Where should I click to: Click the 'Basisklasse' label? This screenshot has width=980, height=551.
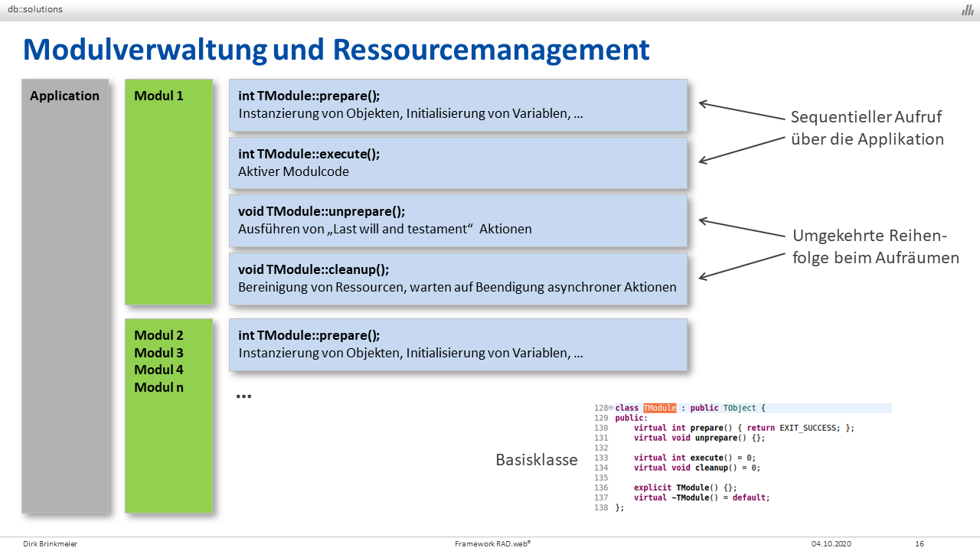pos(537,460)
